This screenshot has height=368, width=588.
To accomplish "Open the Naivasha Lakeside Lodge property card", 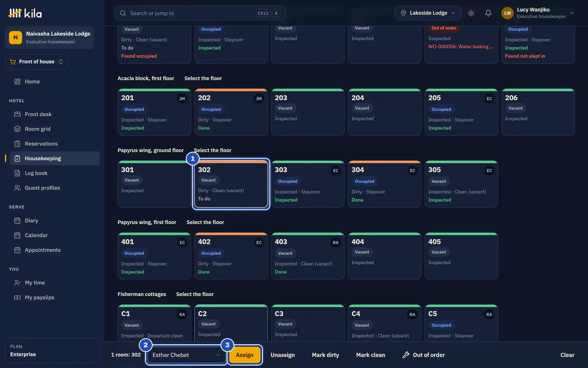I will coord(49,38).
